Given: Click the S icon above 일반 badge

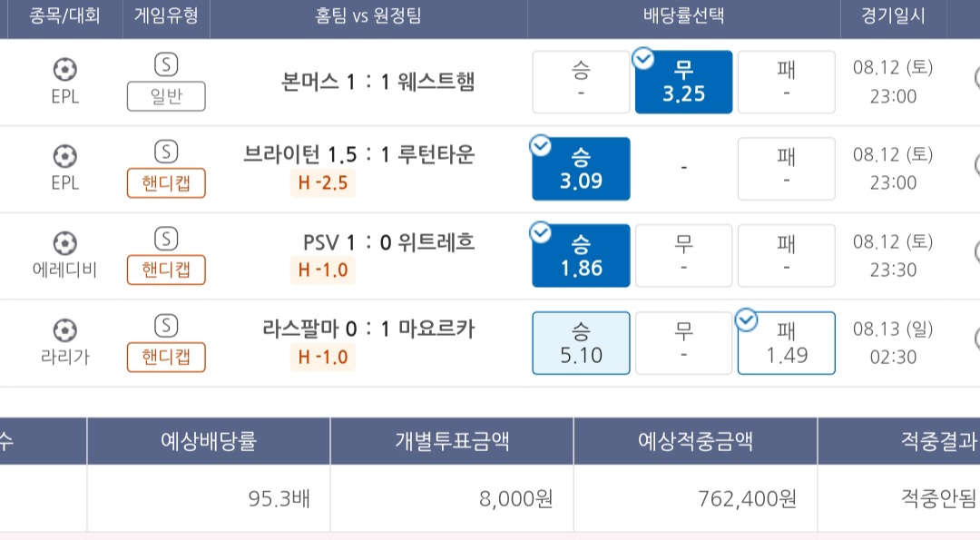Looking at the screenshot, I should tap(166, 64).
